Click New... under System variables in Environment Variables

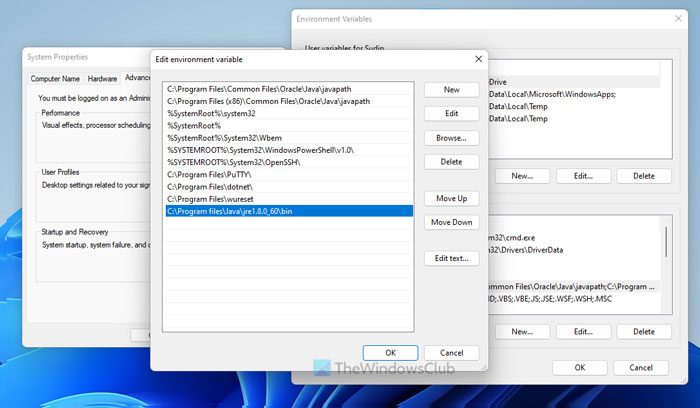(x=522, y=332)
